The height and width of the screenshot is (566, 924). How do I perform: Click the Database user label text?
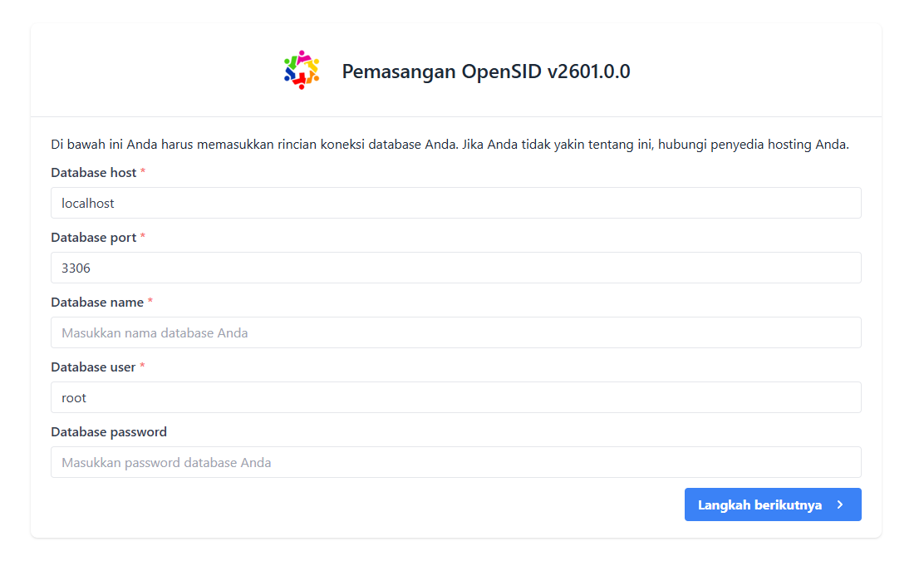coord(93,367)
